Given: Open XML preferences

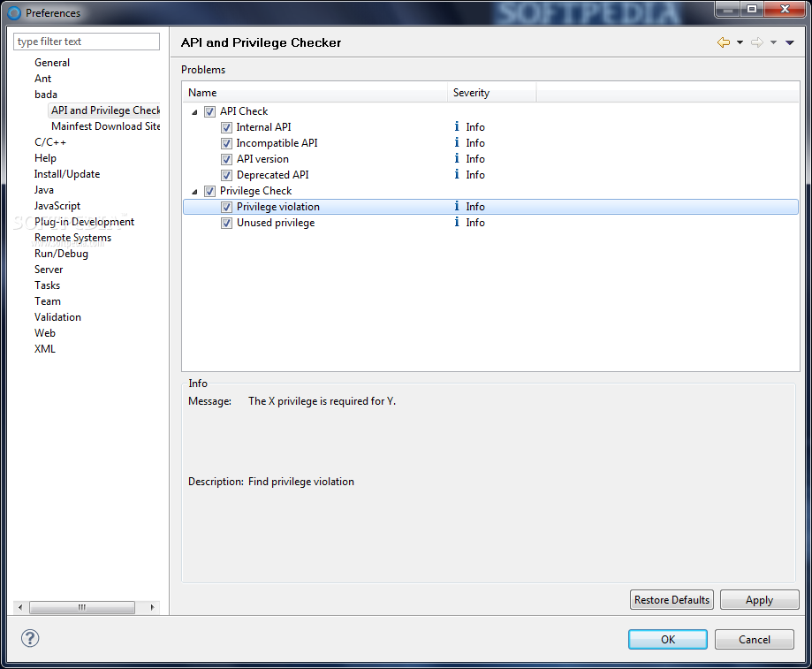Looking at the screenshot, I should 44,349.
